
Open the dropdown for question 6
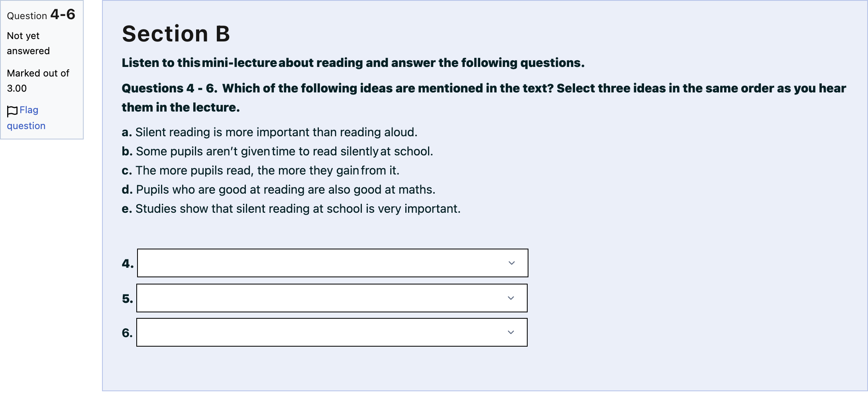pyautogui.click(x=332, y=332)
